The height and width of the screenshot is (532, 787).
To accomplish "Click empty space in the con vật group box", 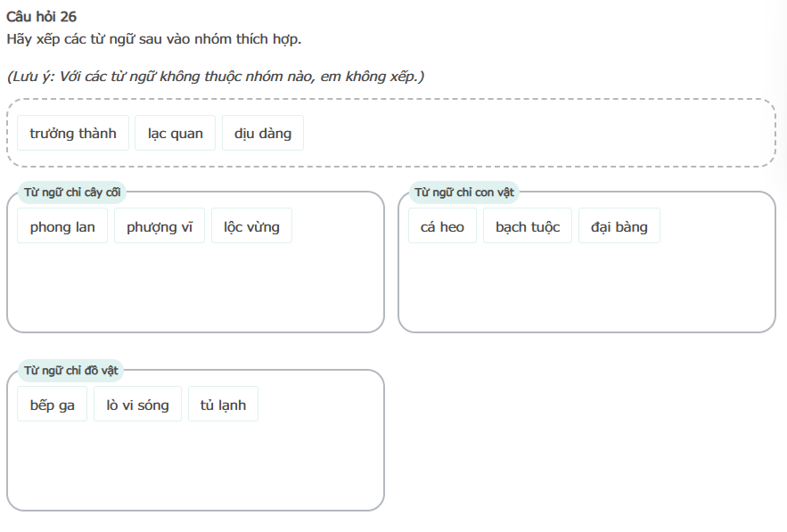I will (x=586, y=290).
